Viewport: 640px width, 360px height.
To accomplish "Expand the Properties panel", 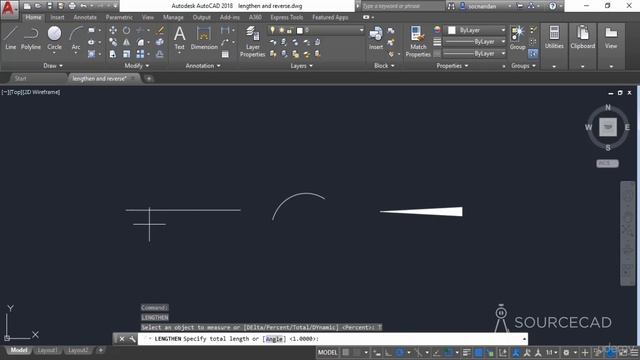I will click(452, 66).
